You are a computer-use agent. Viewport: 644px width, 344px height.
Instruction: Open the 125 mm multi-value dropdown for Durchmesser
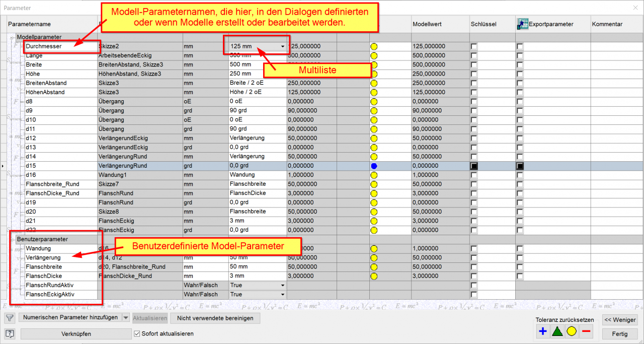coord(283,46)
